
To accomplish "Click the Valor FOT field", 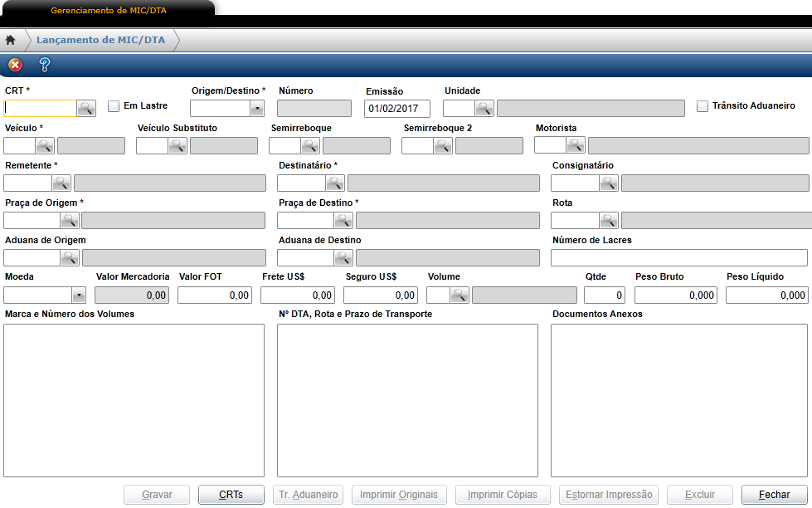I will (x=215, y=295).
